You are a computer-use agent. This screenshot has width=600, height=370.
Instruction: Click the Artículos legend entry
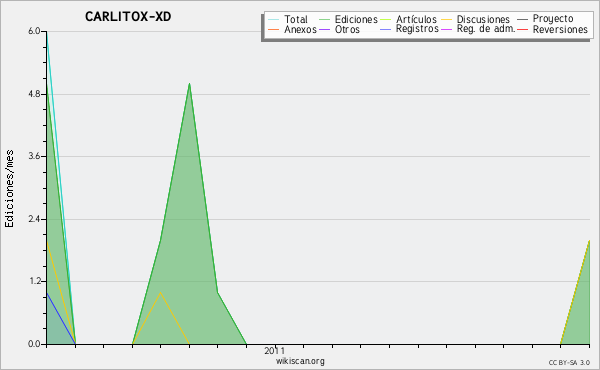click(416, 19)
